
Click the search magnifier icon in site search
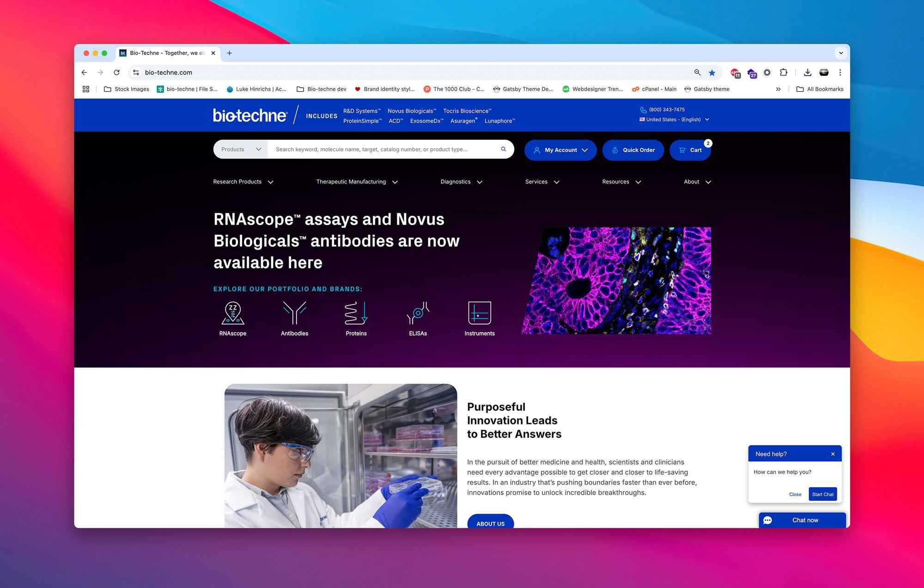(504, 149)
